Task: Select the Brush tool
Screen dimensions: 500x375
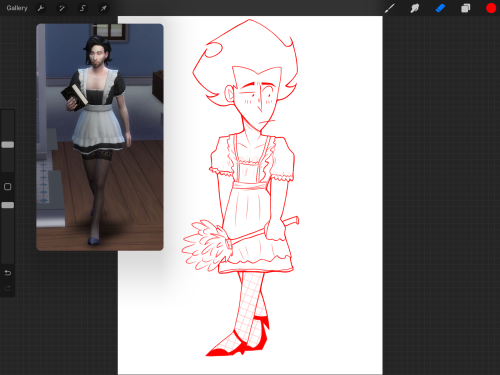Action: pyautogui.click(x=389, y=8)
